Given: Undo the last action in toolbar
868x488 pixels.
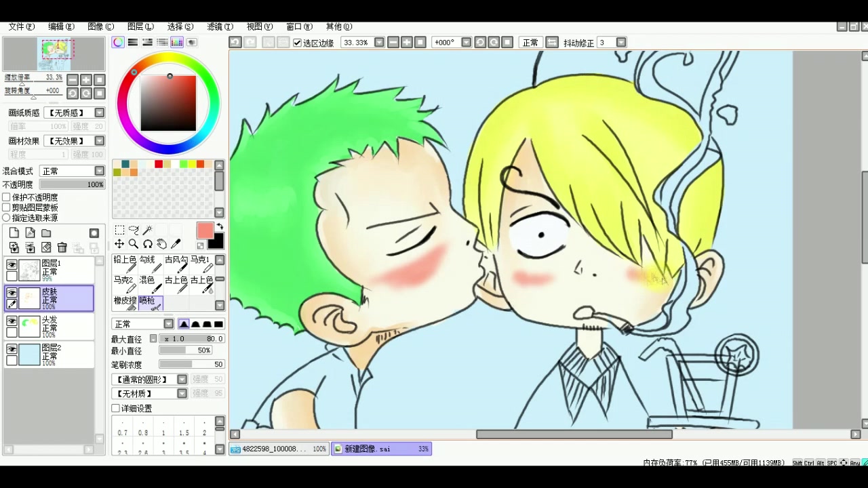Looking at the screenshot, I should pos(235,43).
